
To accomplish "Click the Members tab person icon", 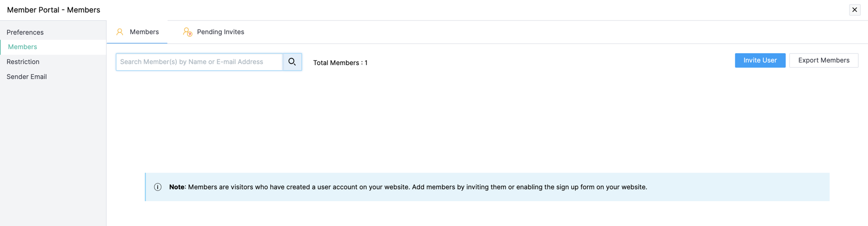I will click(x=120, y=32).
